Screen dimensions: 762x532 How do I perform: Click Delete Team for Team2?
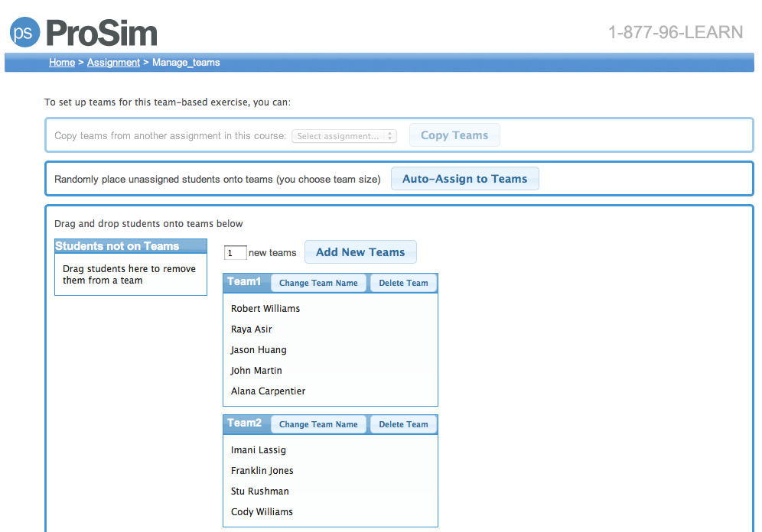403,424
